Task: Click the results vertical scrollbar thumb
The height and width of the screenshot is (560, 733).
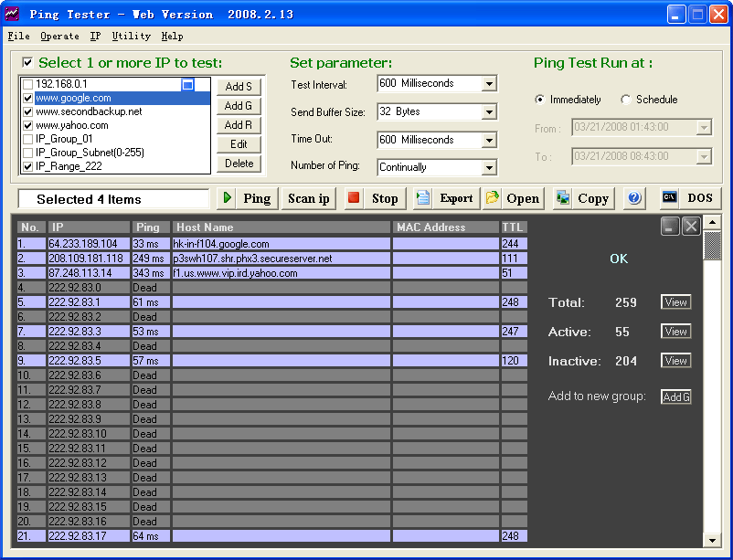Action: coord(712,246)
